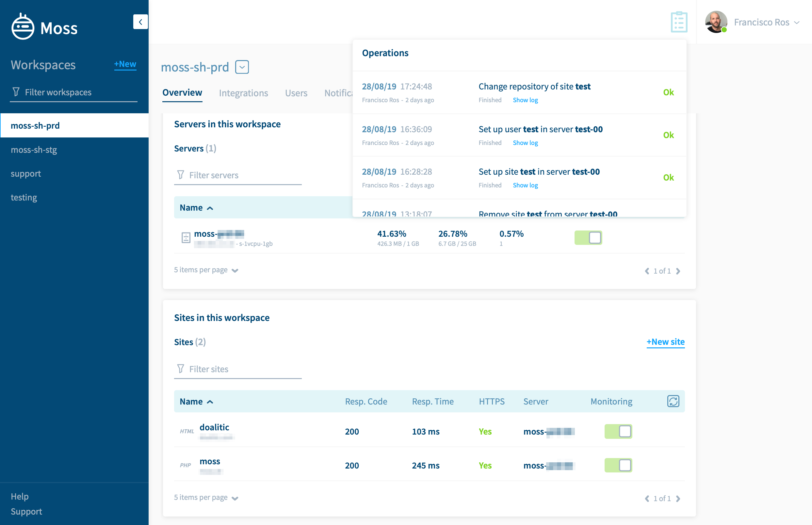Image resolution: width=812 pixels, height=525 pixels.
Task: Click the 26.78% disk usage value
Action: 453,234
